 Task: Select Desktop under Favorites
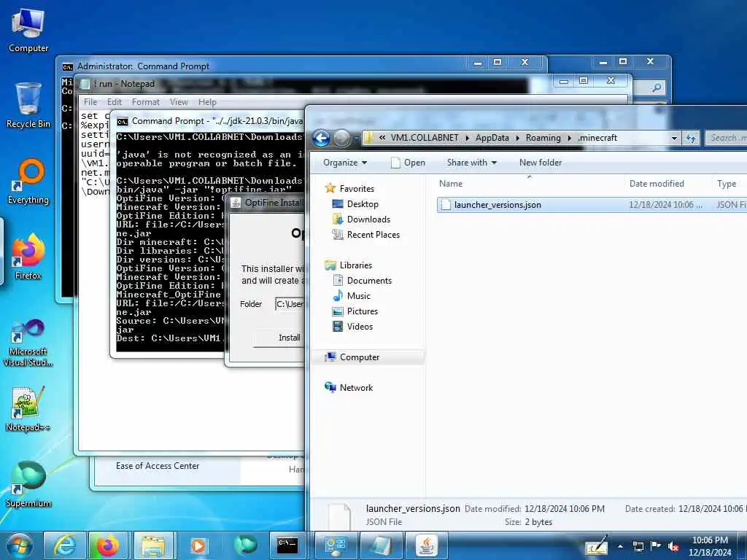click(x=363, y=204)
